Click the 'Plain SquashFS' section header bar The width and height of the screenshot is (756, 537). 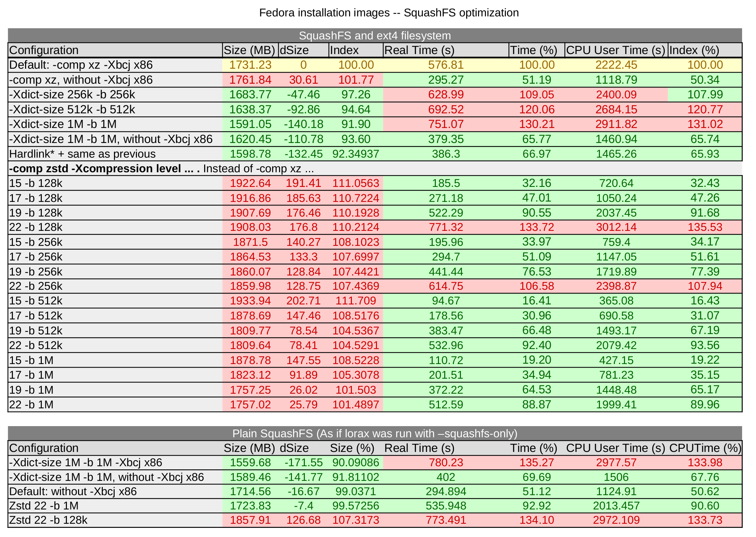(x=375, y=433)
